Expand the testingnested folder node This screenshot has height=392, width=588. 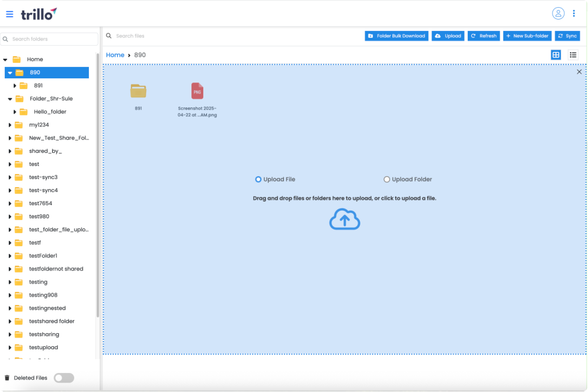point(9,308)
